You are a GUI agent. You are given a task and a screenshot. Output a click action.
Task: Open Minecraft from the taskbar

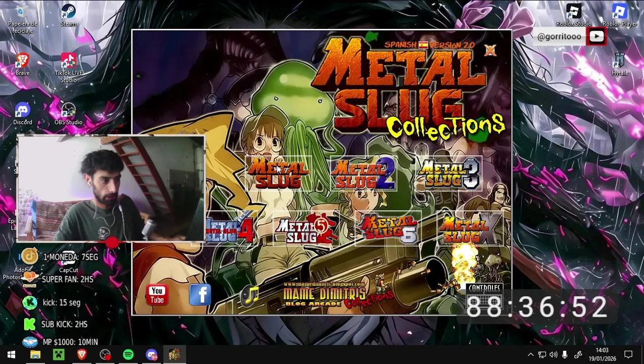click(59, 355)
